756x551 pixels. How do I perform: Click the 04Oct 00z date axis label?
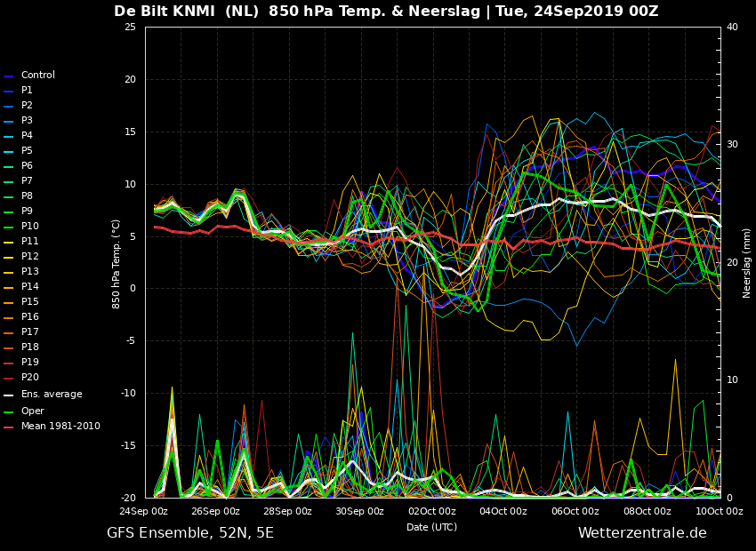[x=503, y=511]
